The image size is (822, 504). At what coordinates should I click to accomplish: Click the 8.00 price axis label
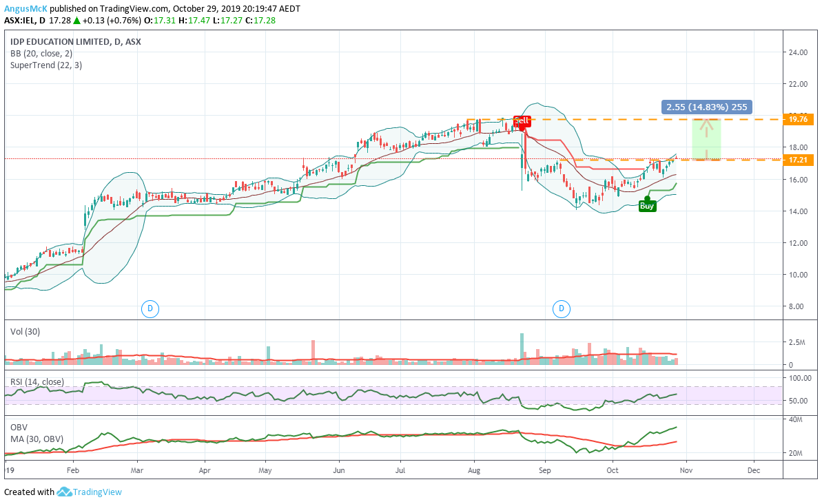pyautogui.click(x=797, y=306)
